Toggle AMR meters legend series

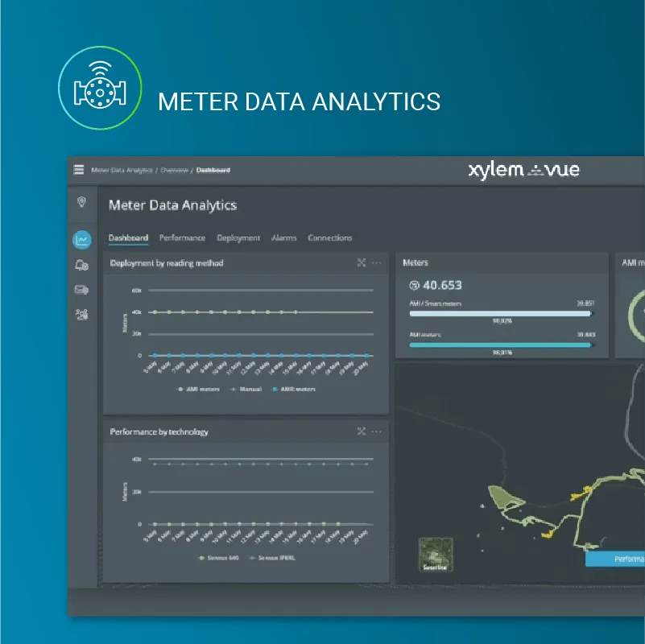point(294,389)
